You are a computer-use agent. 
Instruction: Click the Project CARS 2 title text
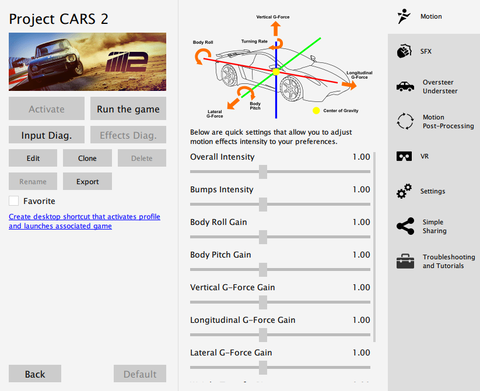tap(59, 19)
